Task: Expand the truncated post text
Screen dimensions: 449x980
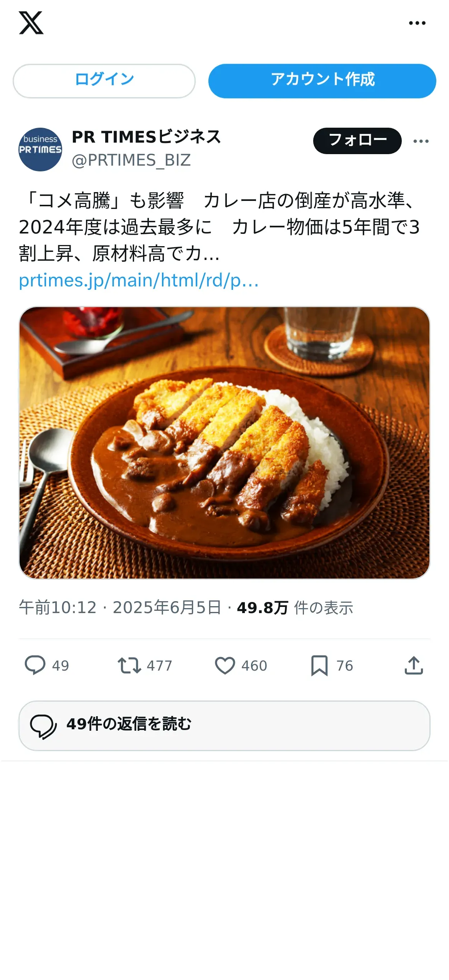Action: point(219,227)
